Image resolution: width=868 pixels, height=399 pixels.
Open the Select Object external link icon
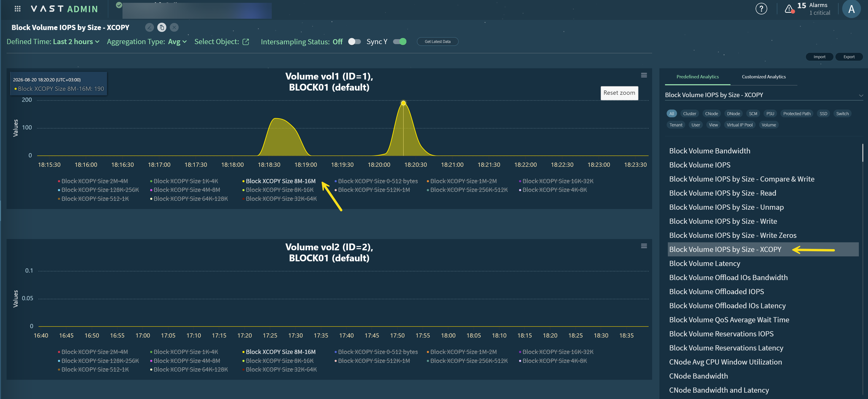pyautogui.click(x=246, y=42)
